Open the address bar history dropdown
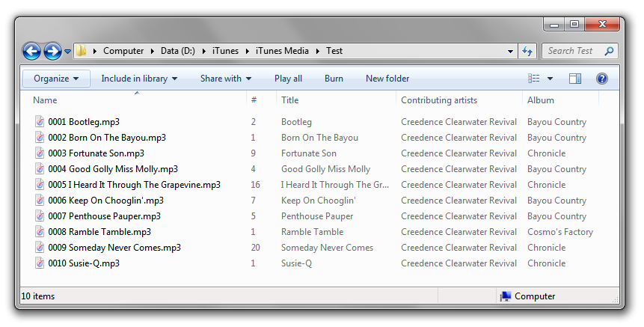The height and width of the screenshot is (327, 644). pyautogui.click(x=510, y=52)
